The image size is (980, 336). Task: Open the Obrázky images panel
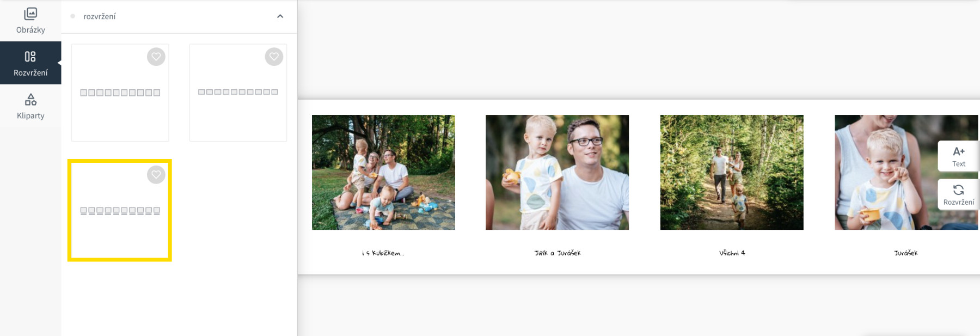pos(30,21)
